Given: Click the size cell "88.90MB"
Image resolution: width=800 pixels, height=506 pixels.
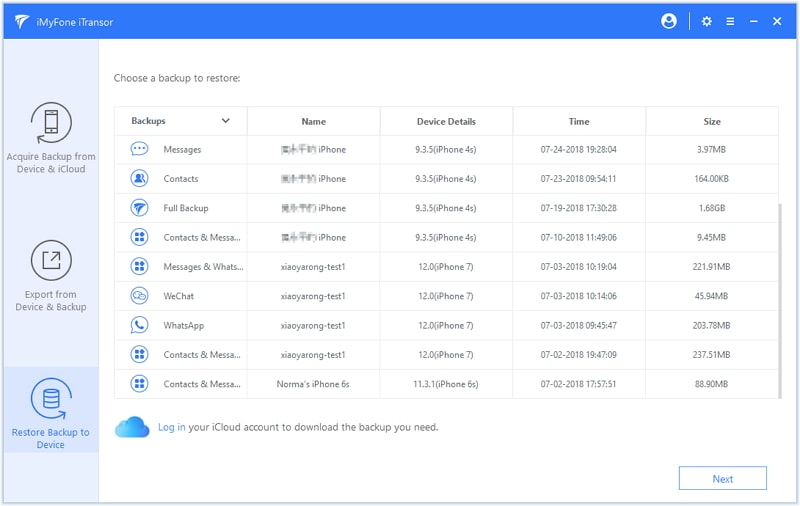Looking at the screenshot, I should point(711,384).
